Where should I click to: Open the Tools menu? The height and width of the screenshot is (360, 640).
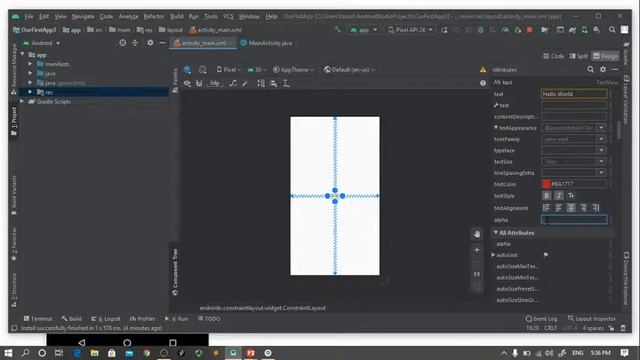(211, 17)
